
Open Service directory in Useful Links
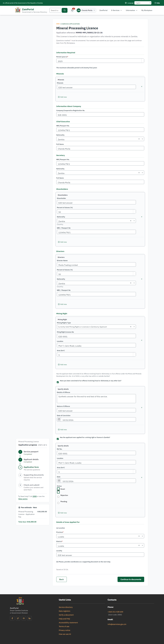point(66,607)
